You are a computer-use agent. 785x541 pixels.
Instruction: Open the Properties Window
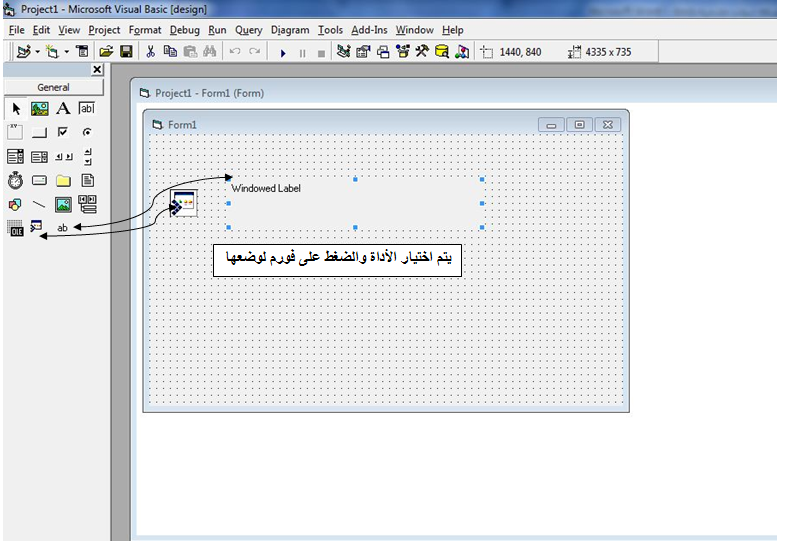(x=363, y=52)
